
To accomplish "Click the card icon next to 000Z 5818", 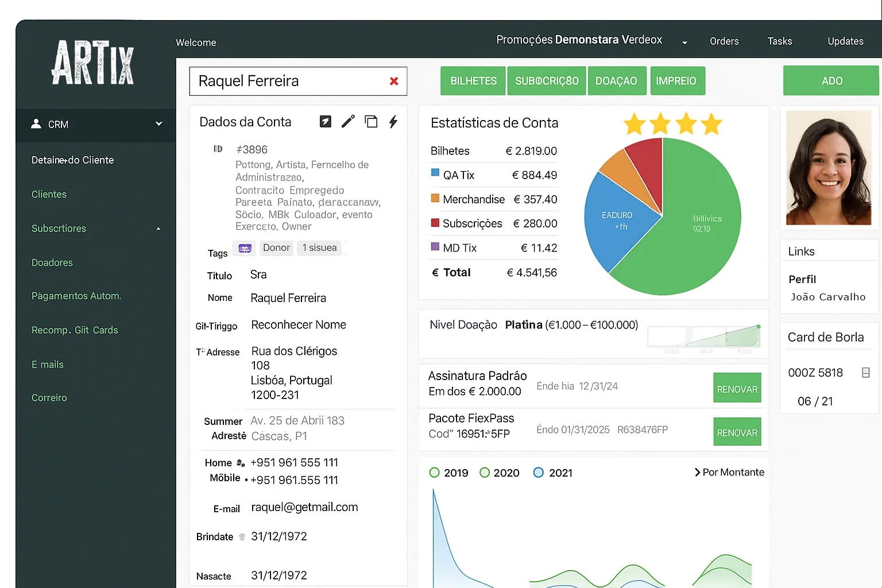I will coord(866,372).
